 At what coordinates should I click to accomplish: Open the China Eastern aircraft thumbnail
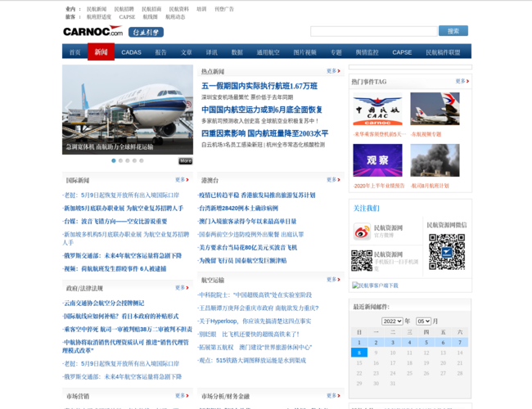pyautogui.click(x=435, y=110)
